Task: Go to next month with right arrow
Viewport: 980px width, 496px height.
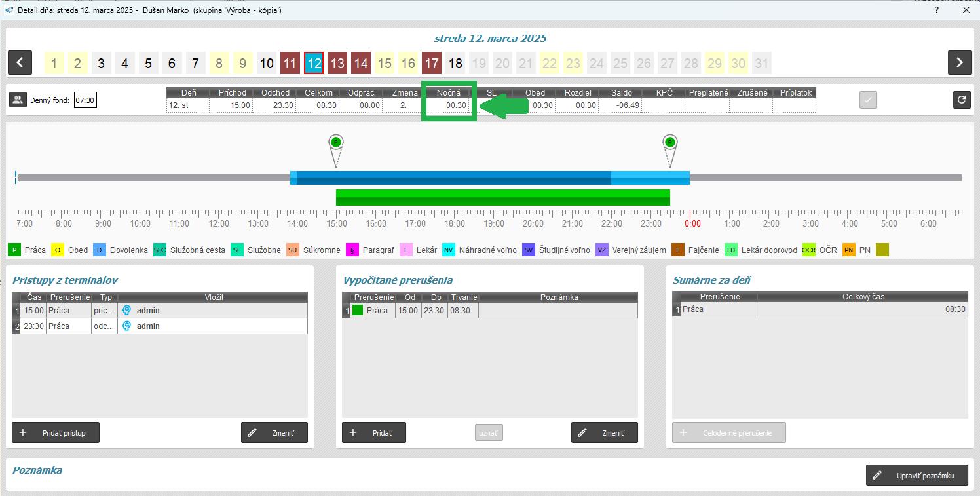Action: tap(959, 63)
